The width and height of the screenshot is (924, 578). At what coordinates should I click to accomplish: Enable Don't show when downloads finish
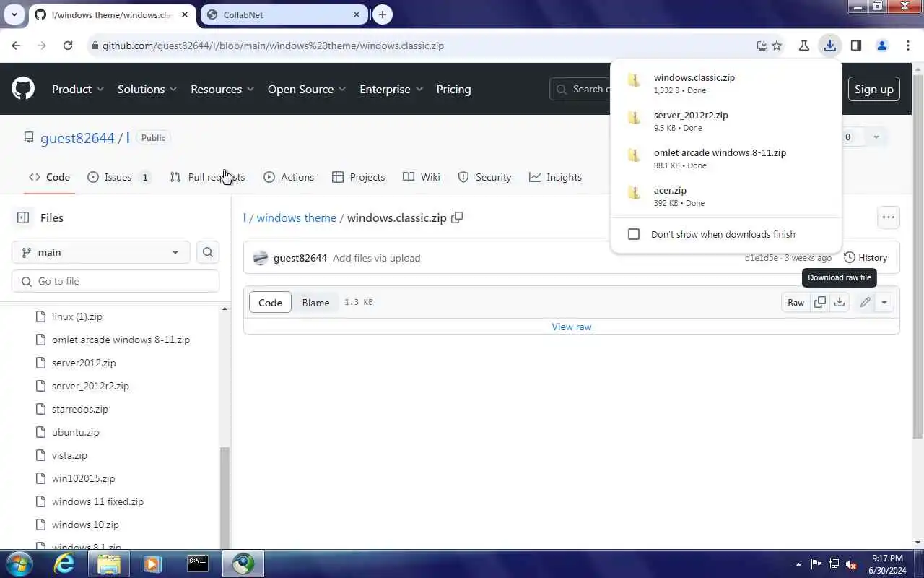click(634, 234)
